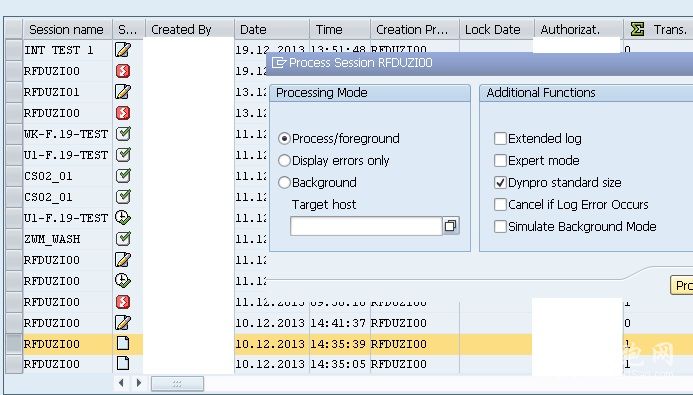Image resolution: width=693 pixels, height=395 pixels.
Task: Click the S... status column header
Action: 128,29
